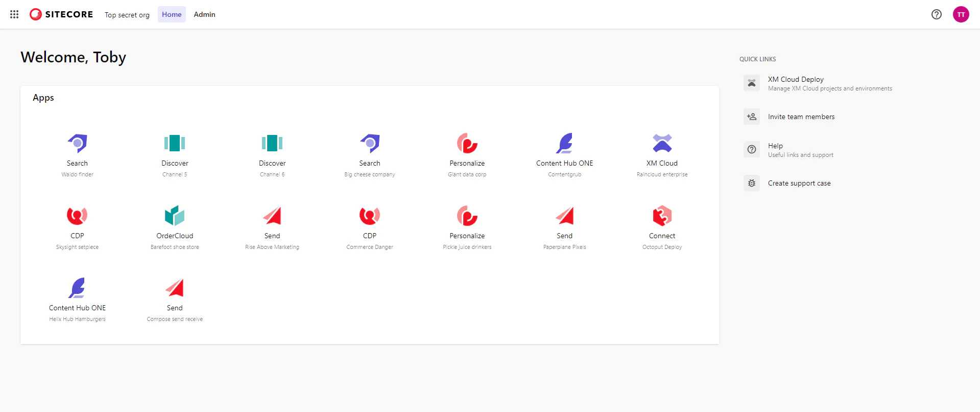Open the Help quick link text

point(775,146)
